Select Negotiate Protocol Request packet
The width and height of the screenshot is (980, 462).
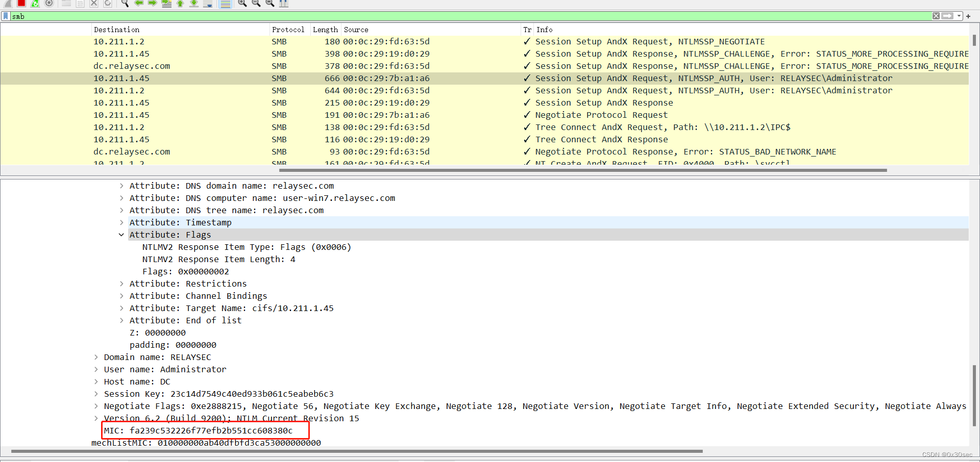[x=484, y=115]
